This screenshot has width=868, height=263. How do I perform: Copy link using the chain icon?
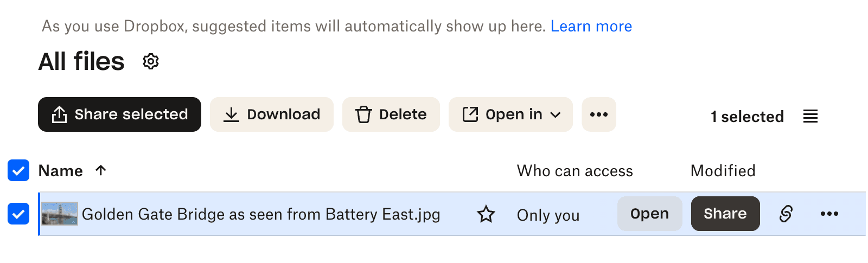point(786,214)
